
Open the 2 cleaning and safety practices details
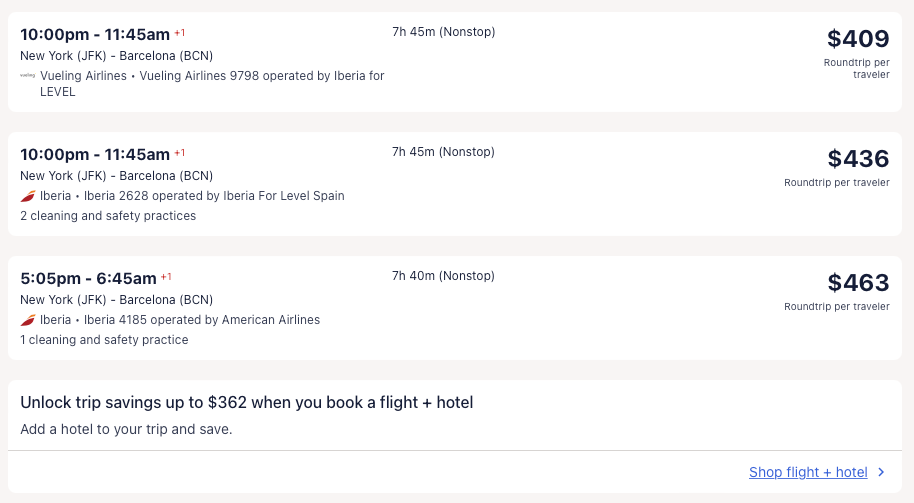108,216
